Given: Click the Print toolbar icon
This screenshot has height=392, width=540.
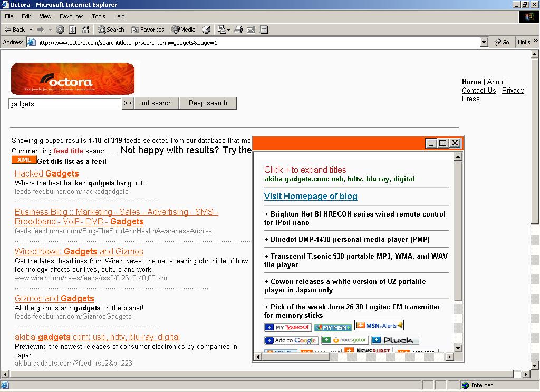Looking at the screenshot, I should tap(238, 30).
